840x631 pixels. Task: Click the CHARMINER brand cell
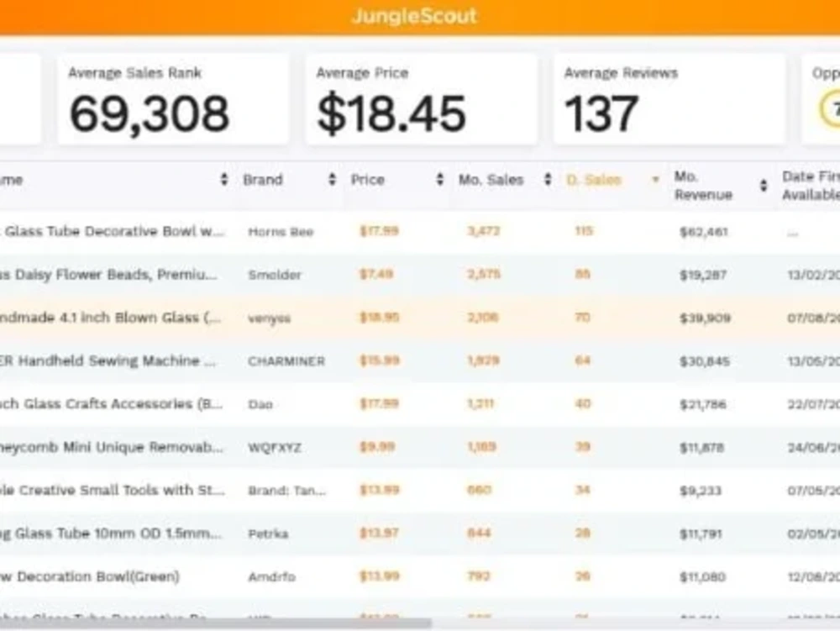286,361
